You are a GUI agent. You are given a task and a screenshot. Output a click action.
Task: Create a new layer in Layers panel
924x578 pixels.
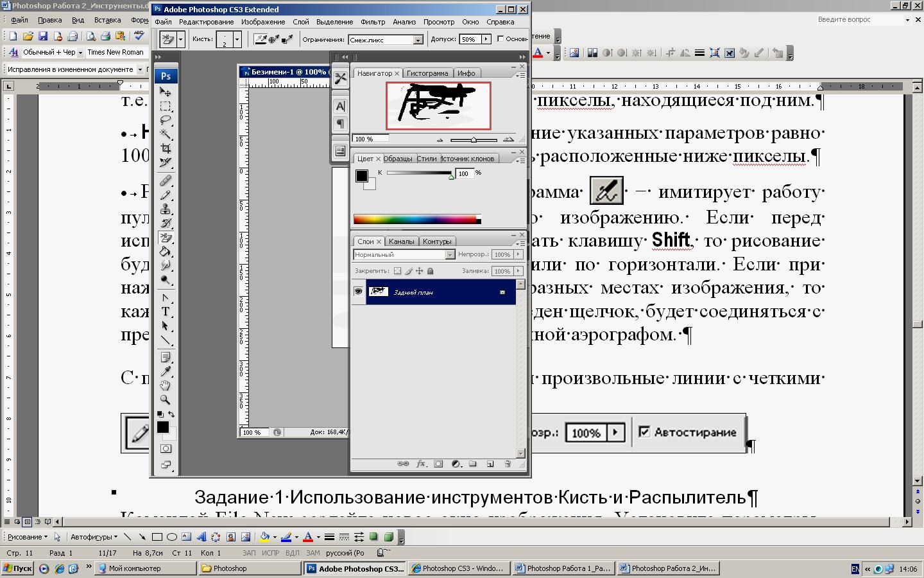pyautogui.click(x=490, y=464)
